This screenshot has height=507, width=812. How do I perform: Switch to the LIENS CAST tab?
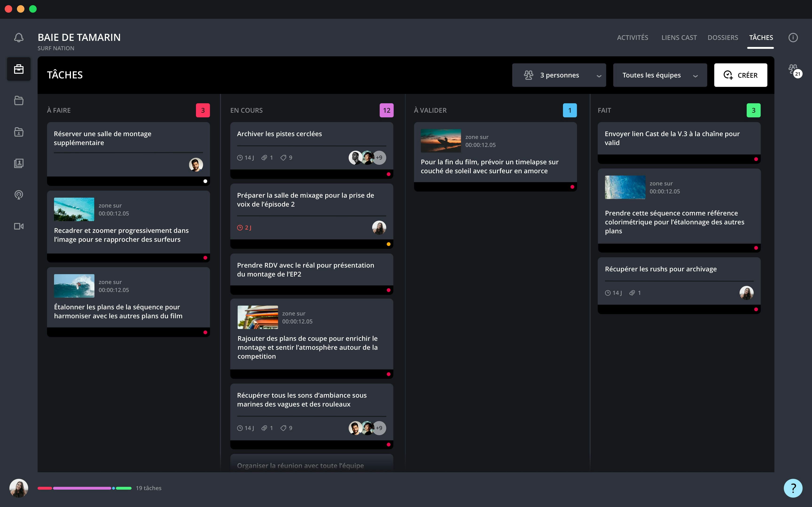(x=679, y=38)
